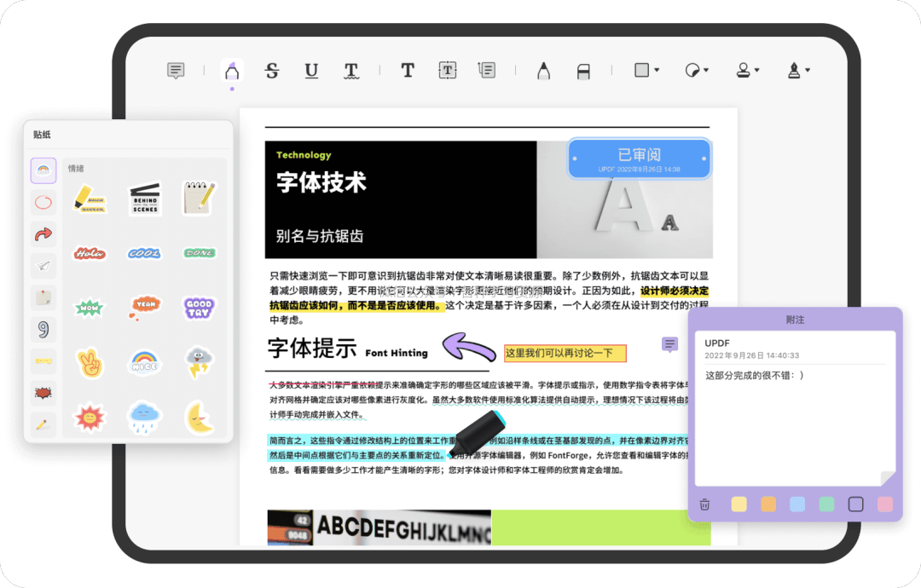Select the squiggly underline tool
Viewport: 921px width, 588px height.
point(350,71)
